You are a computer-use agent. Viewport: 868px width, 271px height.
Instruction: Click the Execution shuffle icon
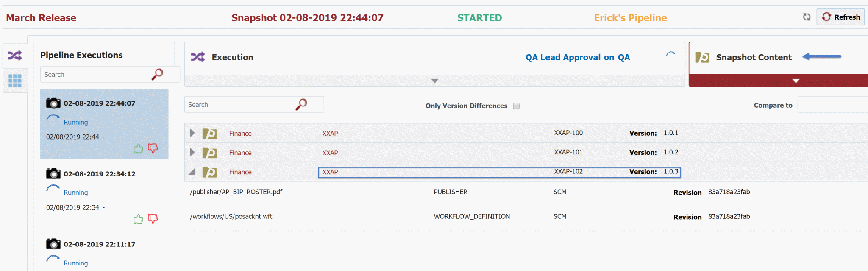tap(198, 57)
